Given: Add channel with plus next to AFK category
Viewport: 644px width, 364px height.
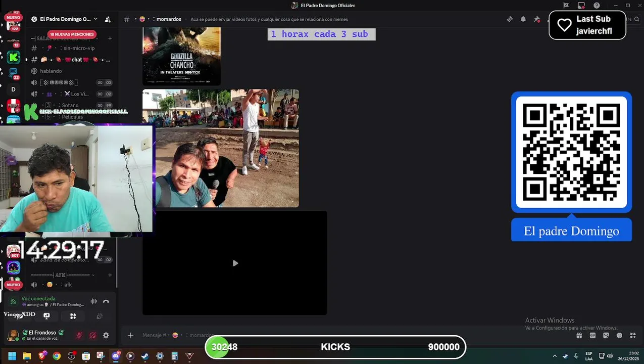Looking at the screenshot, I should (110, 275).
